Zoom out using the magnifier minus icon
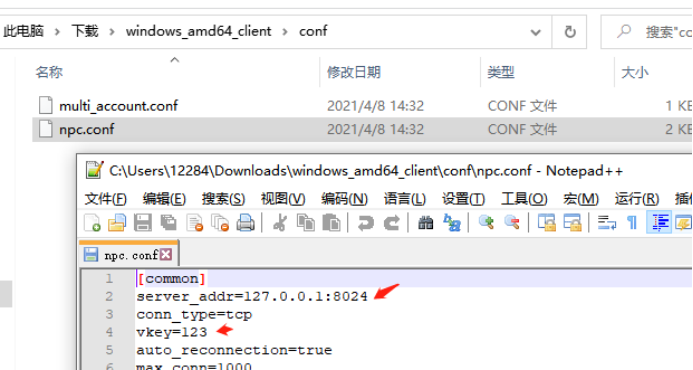This screenshot has height=370, width=693. [512, 222]
